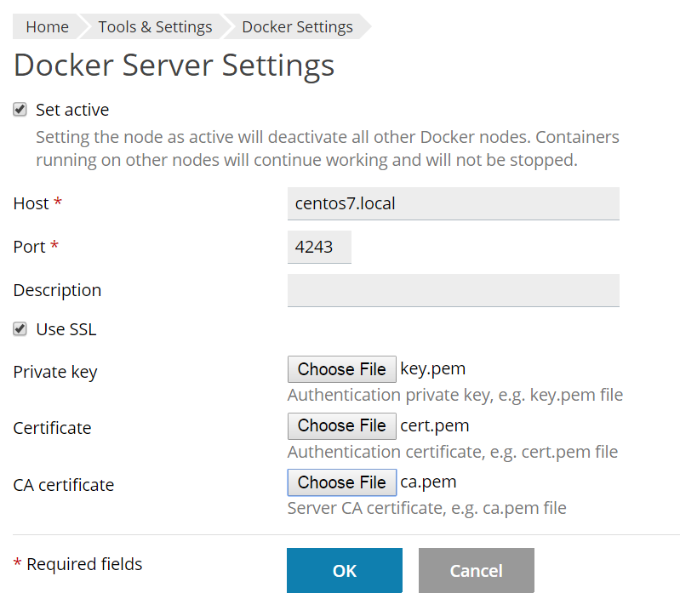Viewport: 680px width, 616px height.
Task: Click the Docker Server Settings heading
Action: pos(174,66)
